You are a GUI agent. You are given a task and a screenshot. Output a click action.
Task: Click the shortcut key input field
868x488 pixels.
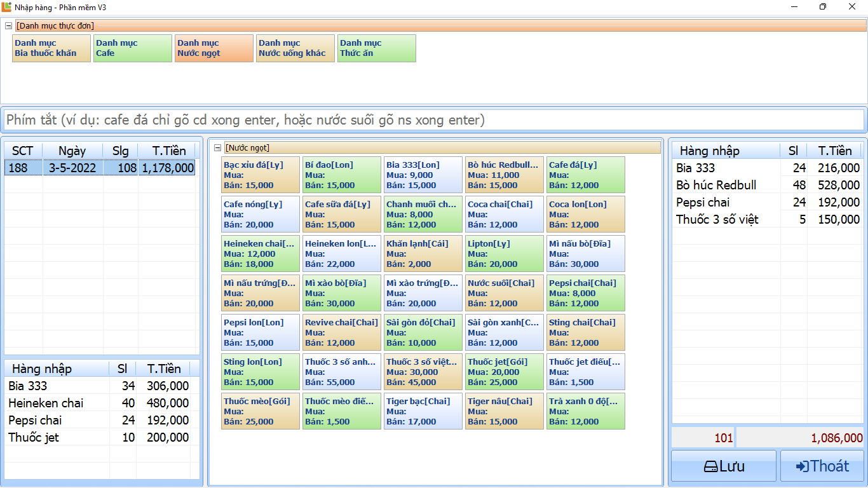[434, 120]
